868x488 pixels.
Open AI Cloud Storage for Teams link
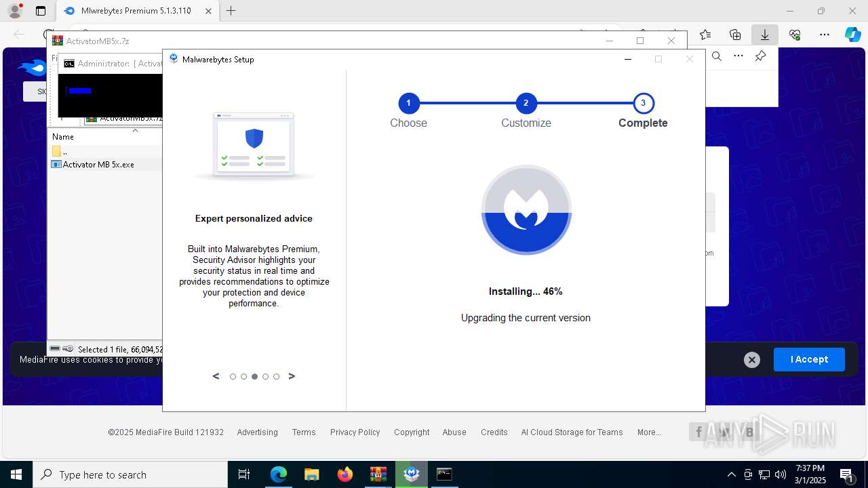tap(572, 432)
